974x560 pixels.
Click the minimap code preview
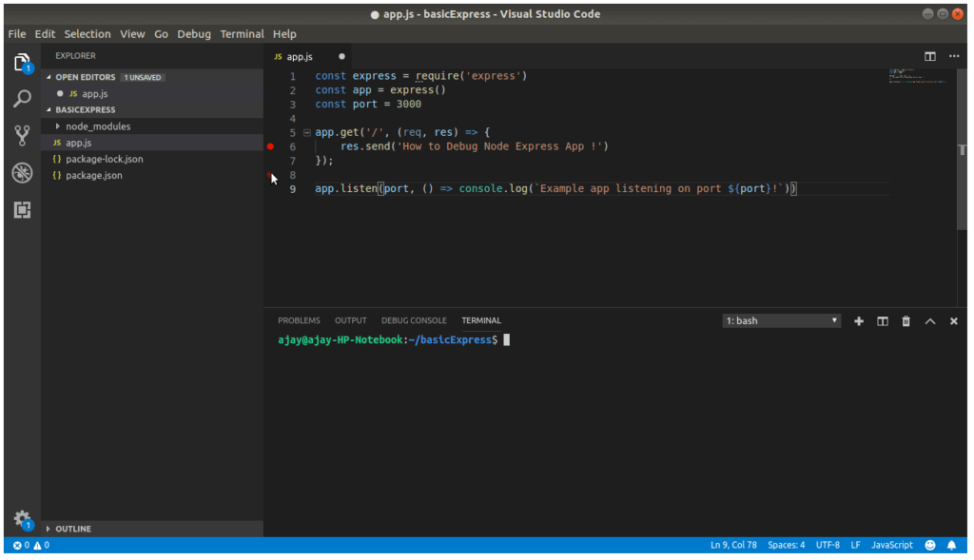[x=918, y=76]
